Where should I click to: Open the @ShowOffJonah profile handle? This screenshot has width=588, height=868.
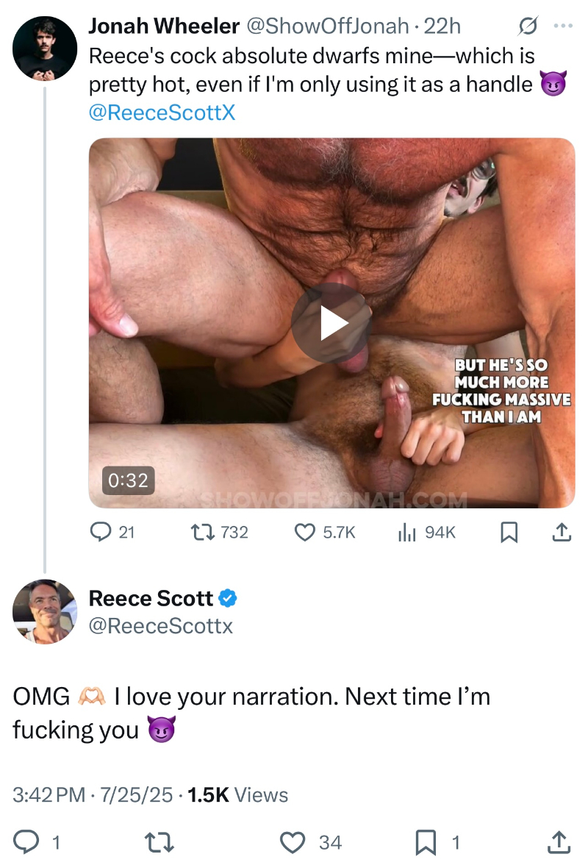tap(328, 26)
